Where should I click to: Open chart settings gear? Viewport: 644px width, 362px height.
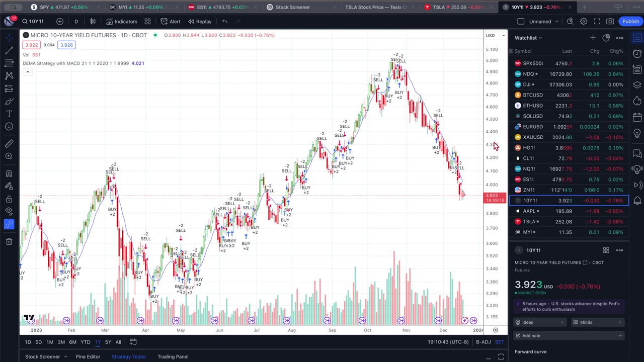coord(584,22)
